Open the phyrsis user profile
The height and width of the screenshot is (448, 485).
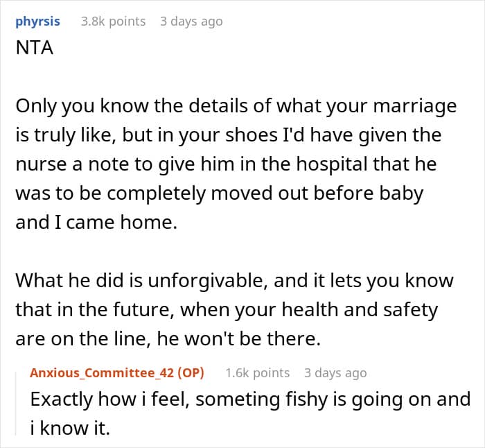coord(37,21)
